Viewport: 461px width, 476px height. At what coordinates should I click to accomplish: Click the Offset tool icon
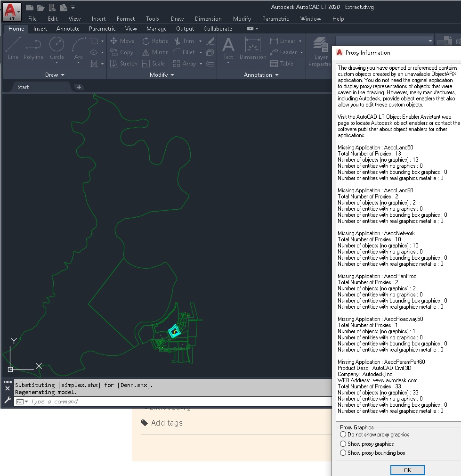210,64
